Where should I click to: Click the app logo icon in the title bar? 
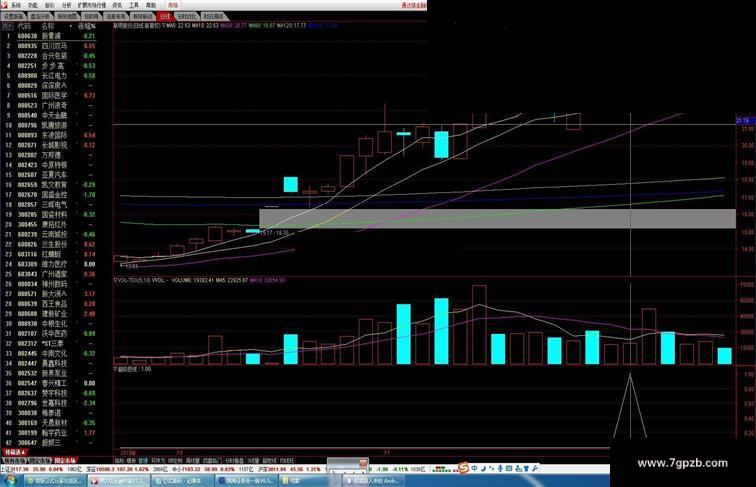coord(4,5)
